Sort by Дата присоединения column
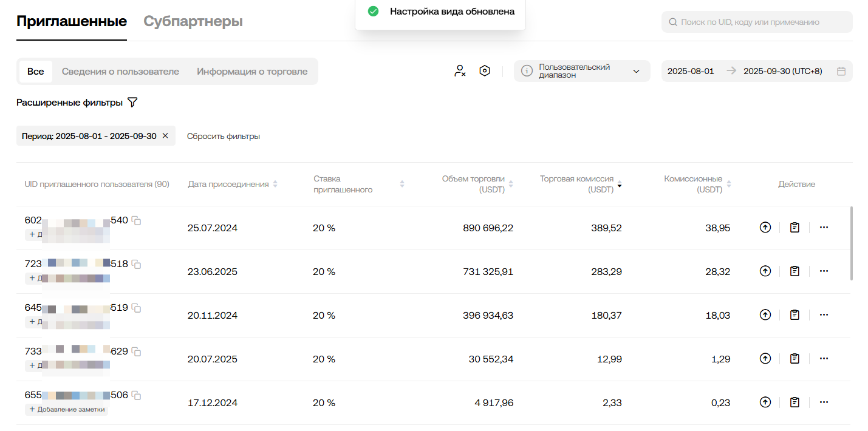Viewport: 868px width, 431px height. click(275, 184)
